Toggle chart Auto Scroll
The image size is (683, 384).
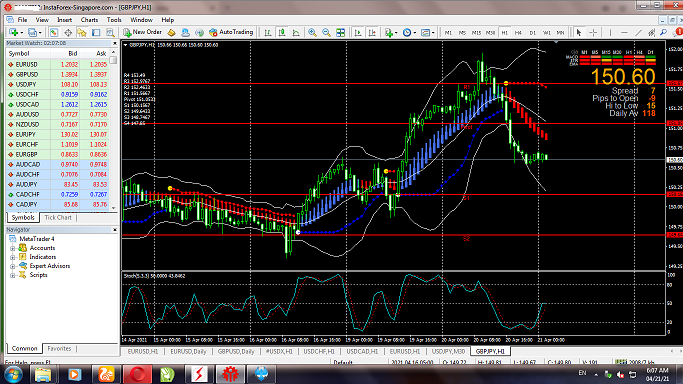click(x=358, y=33)
